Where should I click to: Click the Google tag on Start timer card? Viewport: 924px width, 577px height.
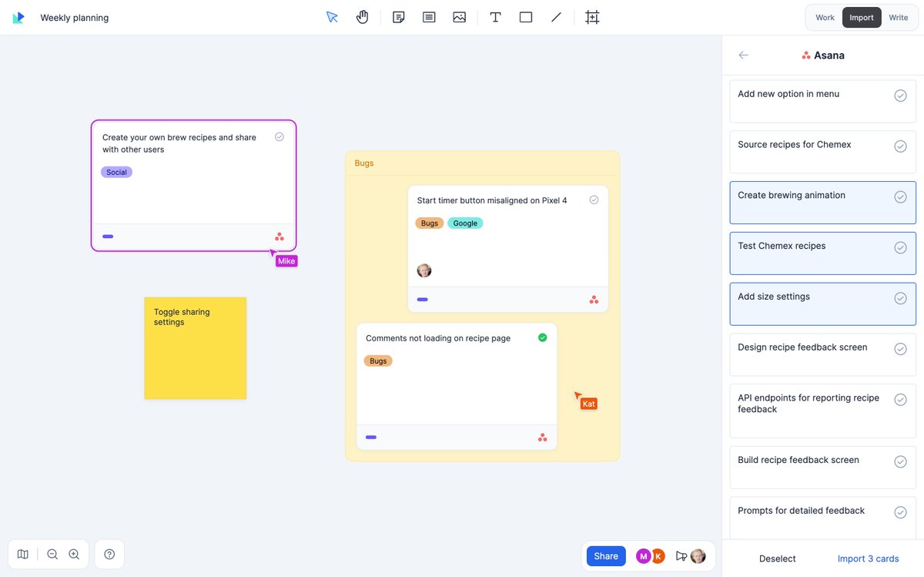coord(465,223)
